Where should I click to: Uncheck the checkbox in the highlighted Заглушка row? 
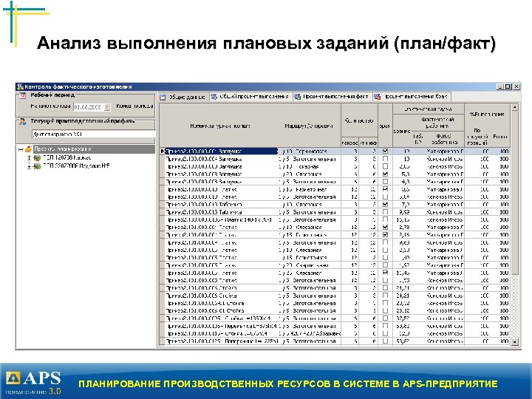coord(385,151)
